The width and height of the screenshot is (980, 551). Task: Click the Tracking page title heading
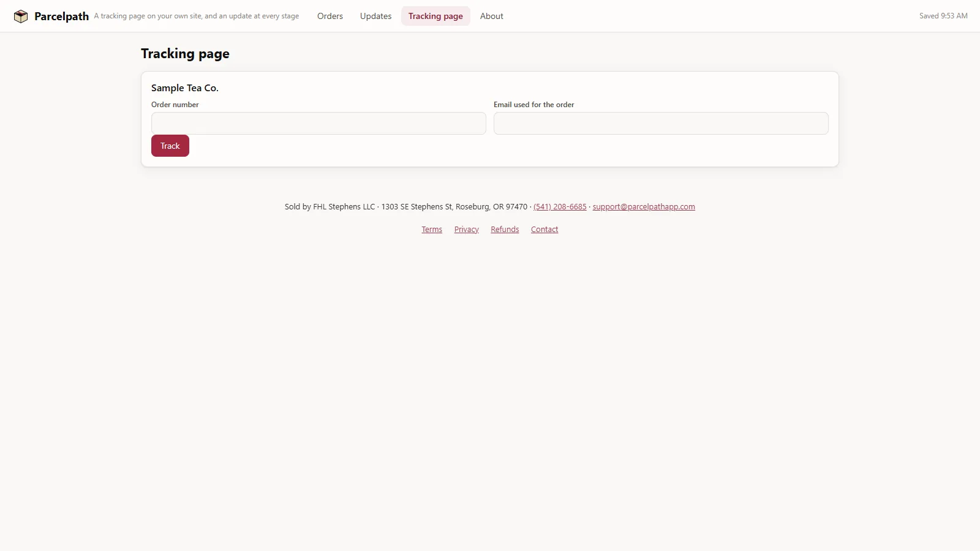tap(185, 54)
